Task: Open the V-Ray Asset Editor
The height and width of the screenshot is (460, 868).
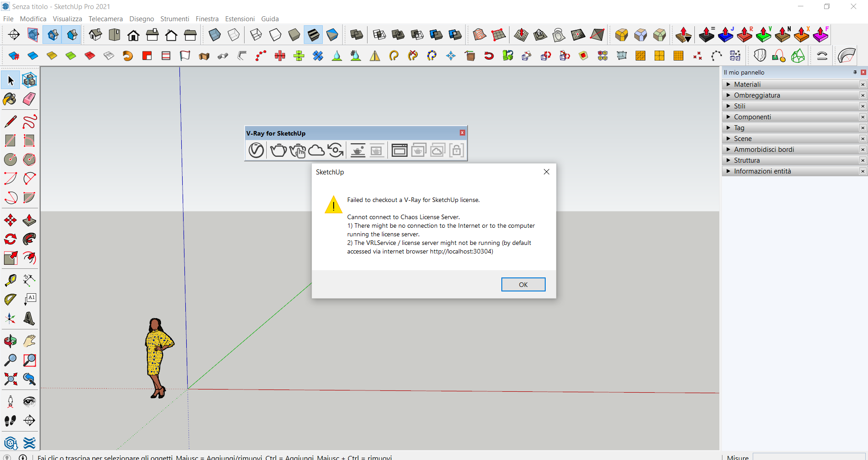Action: tap(256, 150)
